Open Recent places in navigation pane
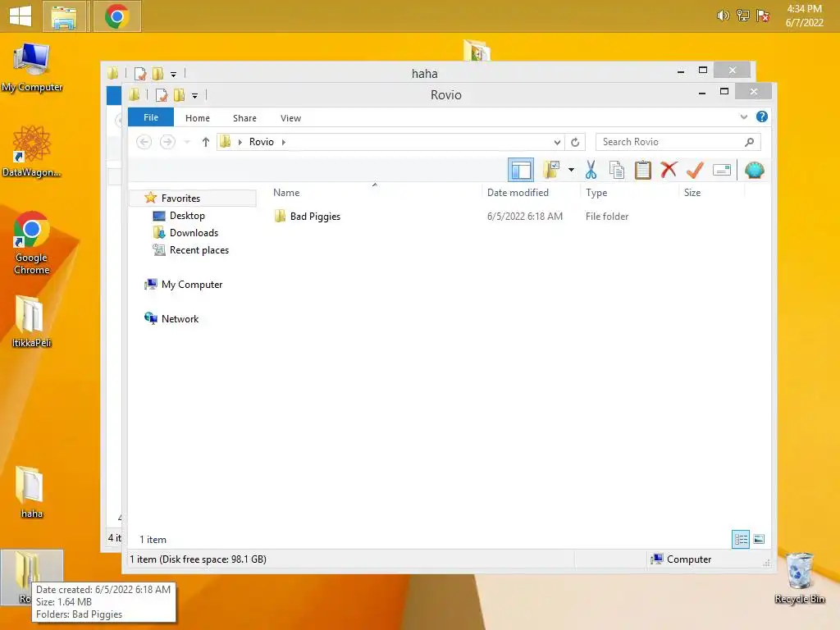840x630 pixels. pos(199,249)
